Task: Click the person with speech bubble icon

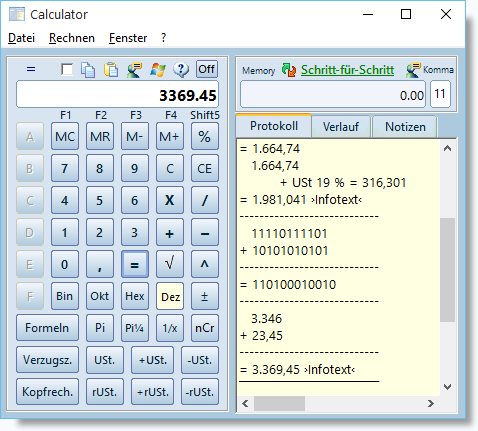Action: pos(134,70)
